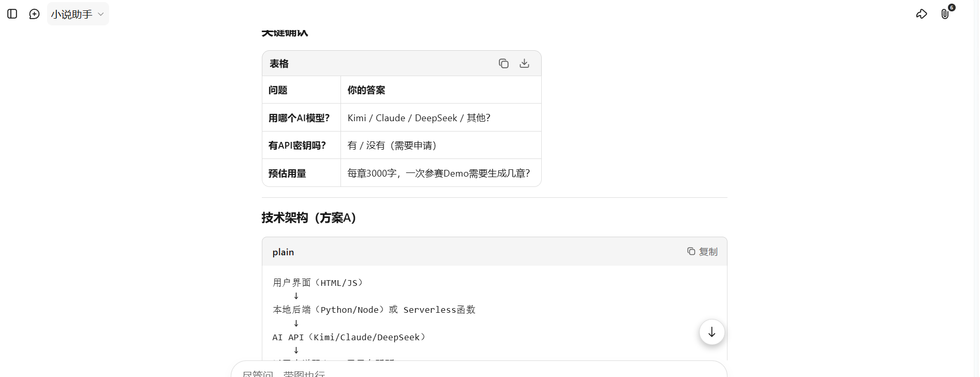Click the 有API密钥吗? table cell
This screenshot has height=377, width=980.
point(297,146)
